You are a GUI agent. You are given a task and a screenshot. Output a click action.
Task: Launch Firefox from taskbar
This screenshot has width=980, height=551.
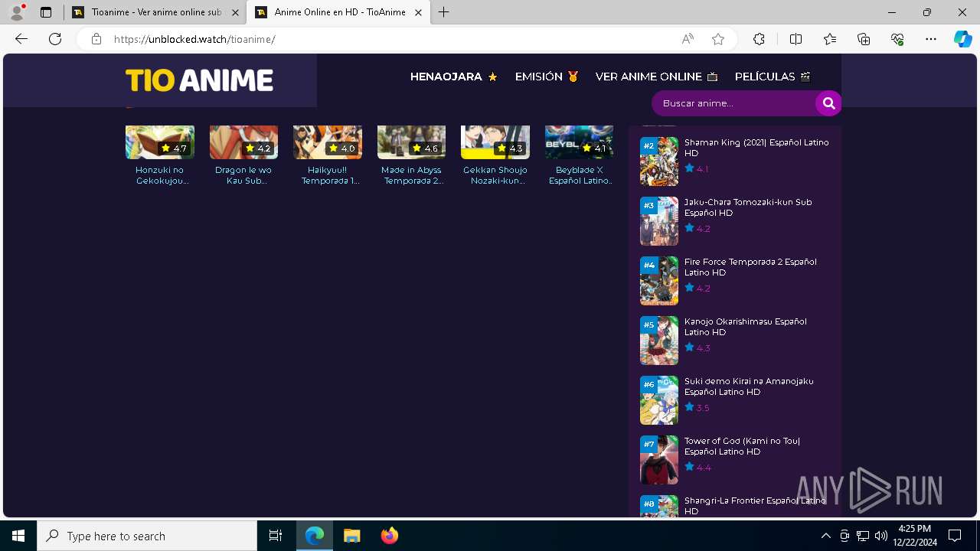tap(390, 536)
